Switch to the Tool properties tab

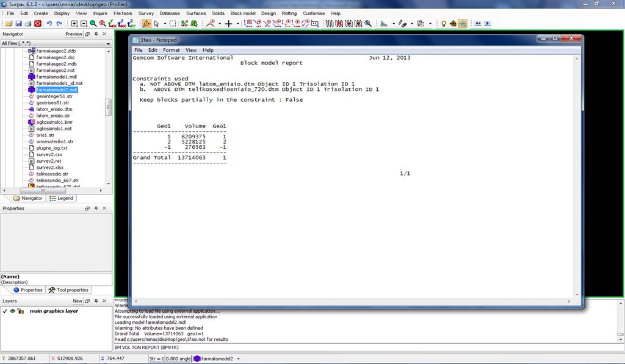[68, 290]
